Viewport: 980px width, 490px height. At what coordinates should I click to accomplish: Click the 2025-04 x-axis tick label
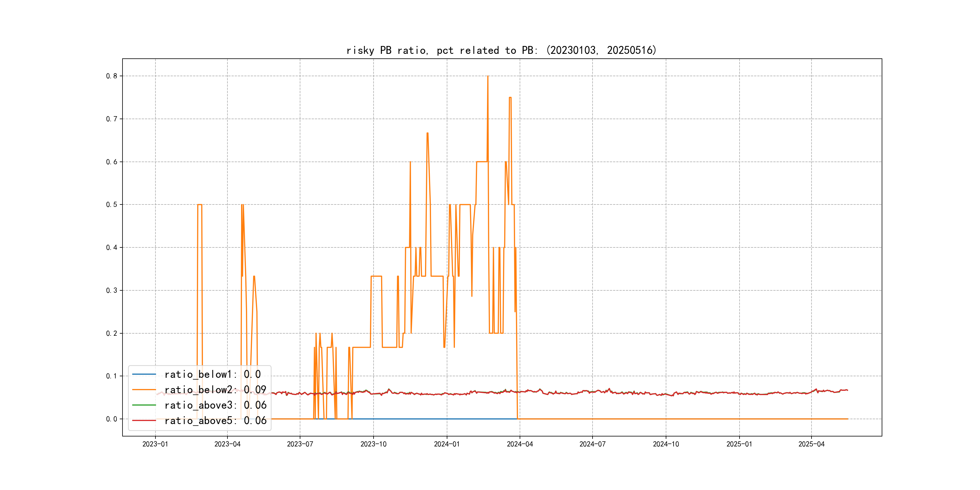811,444
